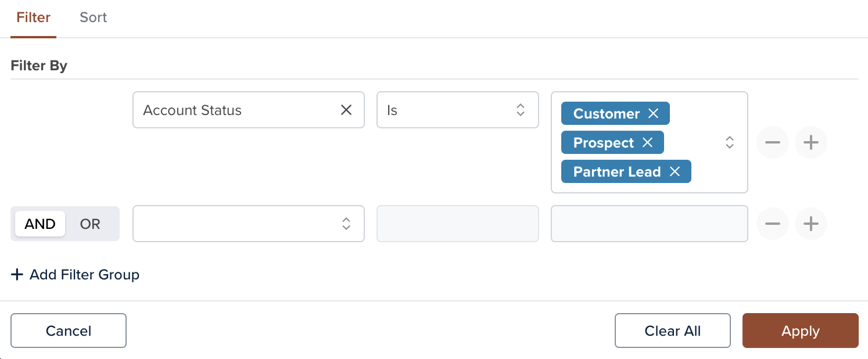
Task: Clear the Account Status field selection
Action: 346,110
